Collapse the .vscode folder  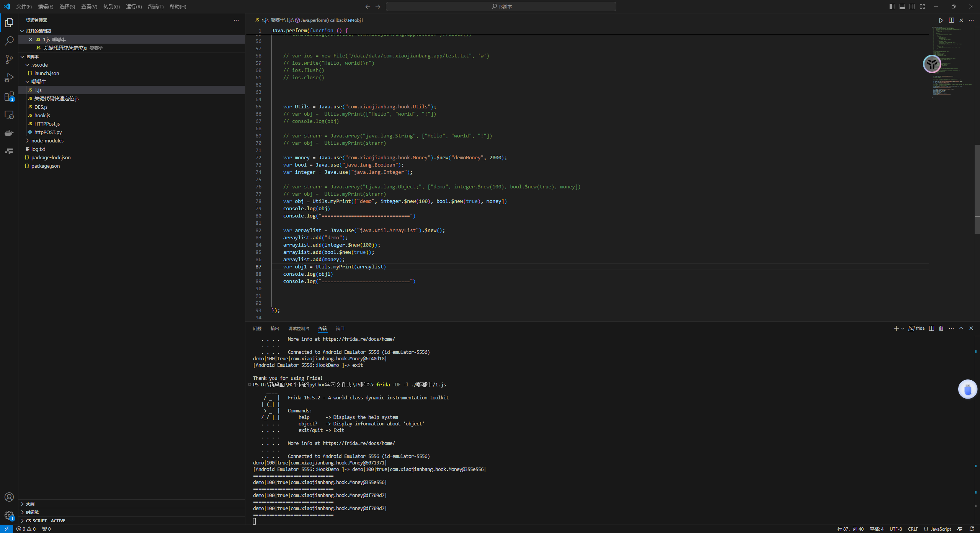click(x=39, y=65)
